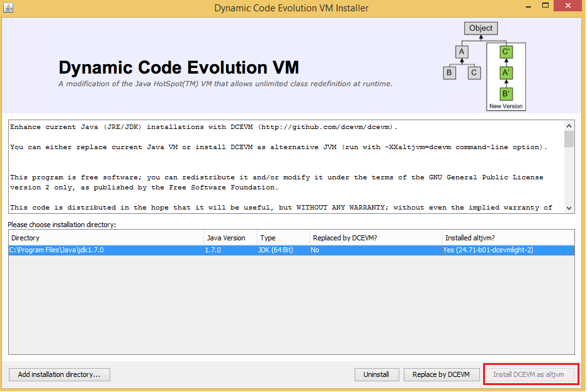
Task: Click the scroll-down arrow on the license text
Action: pyautogui.click(x=569, y=209)
